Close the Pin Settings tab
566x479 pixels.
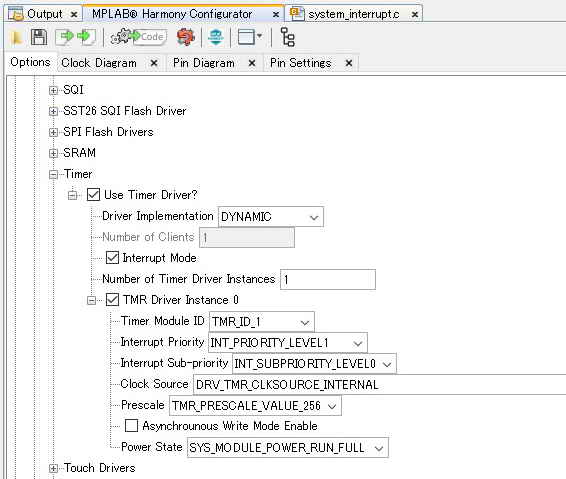(349, 63)
